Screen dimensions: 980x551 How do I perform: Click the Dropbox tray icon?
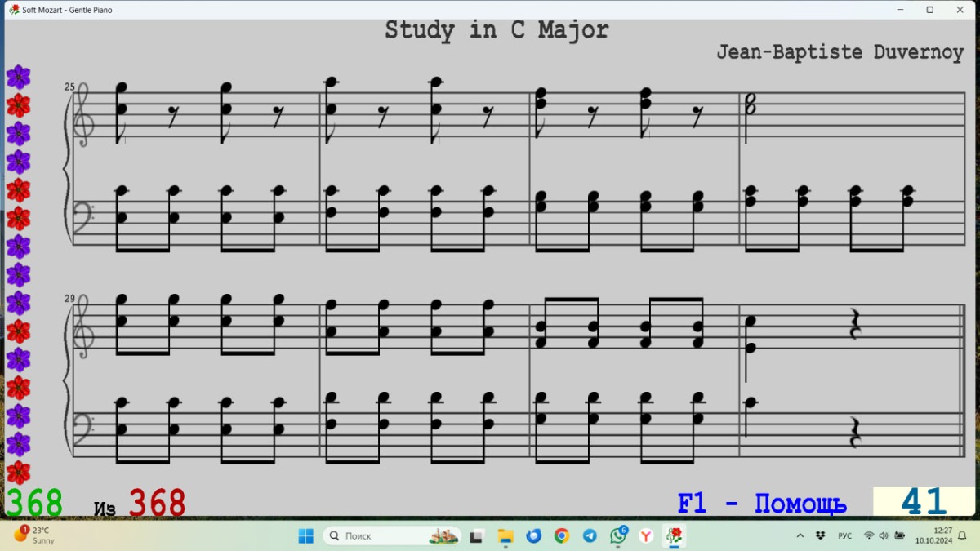[821, 536]
